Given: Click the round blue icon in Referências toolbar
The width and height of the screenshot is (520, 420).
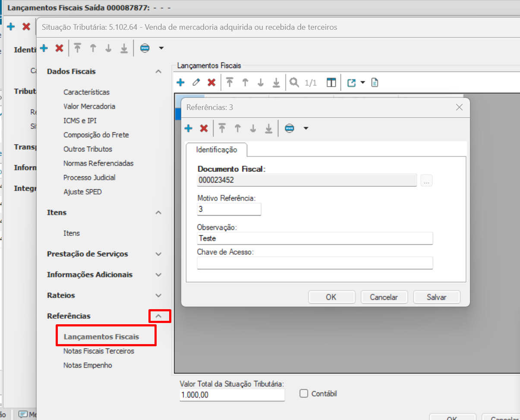Looking at the screenshot, I should click(x=290, y=128).
